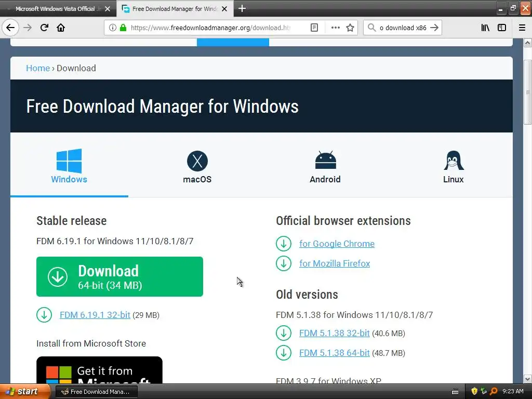Open page actions three-dots menu
Screen dimensions: 532x399
pos(335,28)
